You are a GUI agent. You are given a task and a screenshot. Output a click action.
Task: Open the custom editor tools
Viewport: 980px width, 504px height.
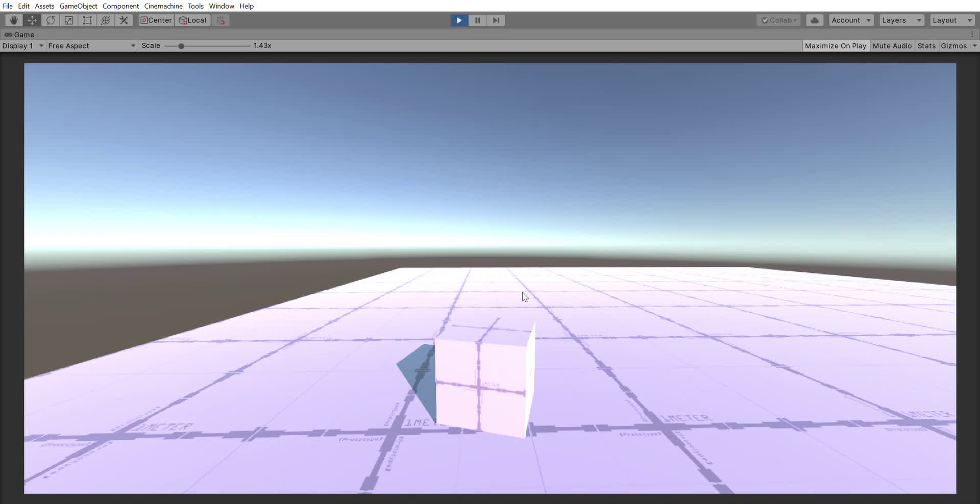[124, 20]
